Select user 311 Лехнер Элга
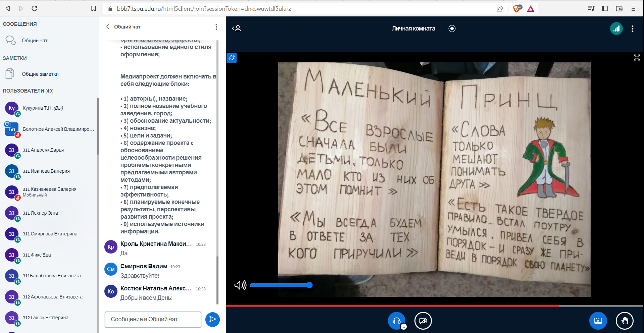 (49, 213)
